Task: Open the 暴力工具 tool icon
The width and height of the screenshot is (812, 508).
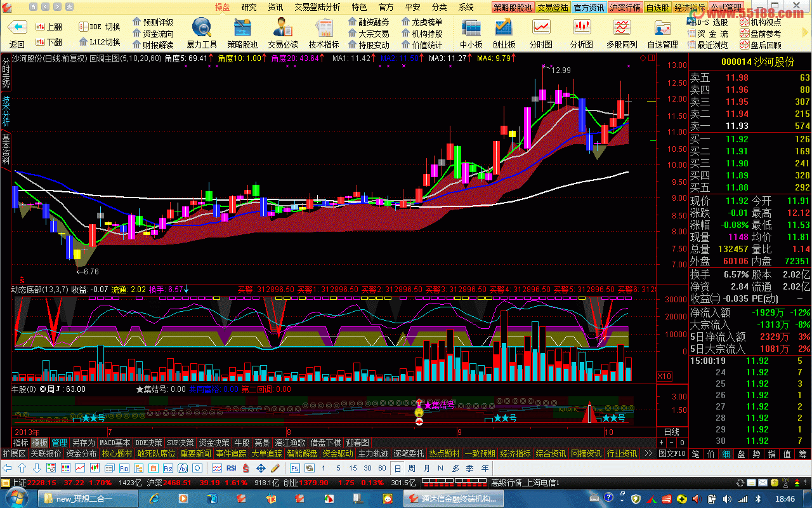Action: [x=202, y=27]
